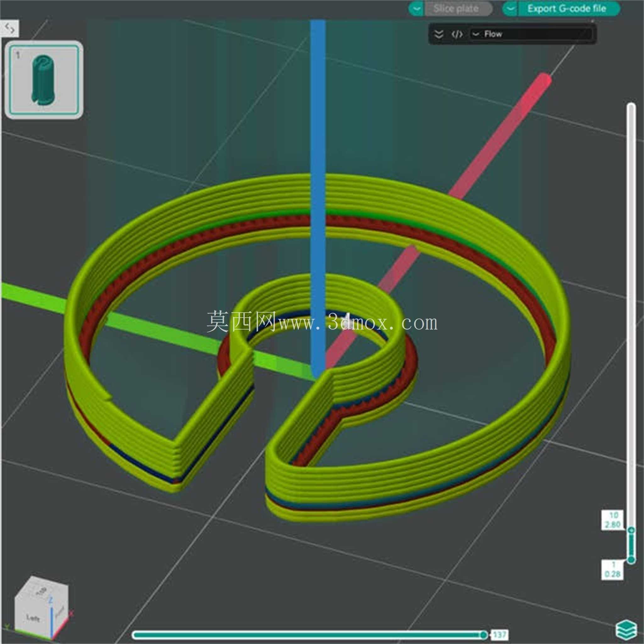Click the G-code viewer code icon
Viewport: 644px width, 644px height.
457,34
